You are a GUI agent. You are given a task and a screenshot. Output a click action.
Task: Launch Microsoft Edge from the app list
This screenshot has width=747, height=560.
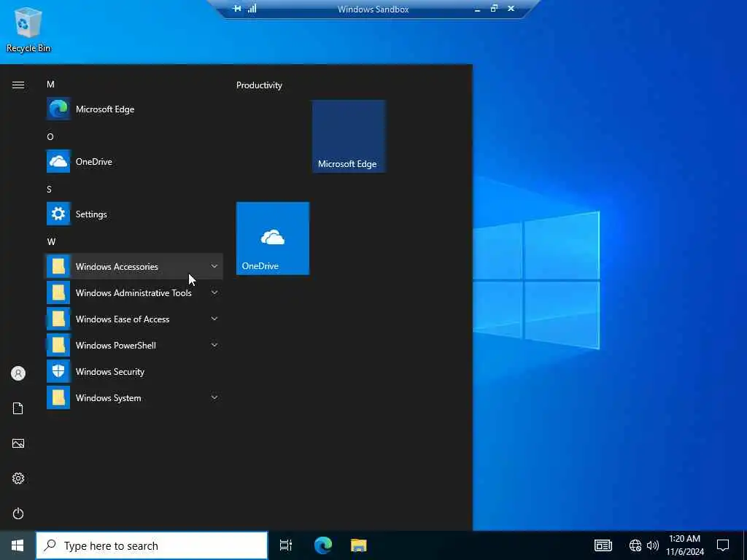click(134, 109)
